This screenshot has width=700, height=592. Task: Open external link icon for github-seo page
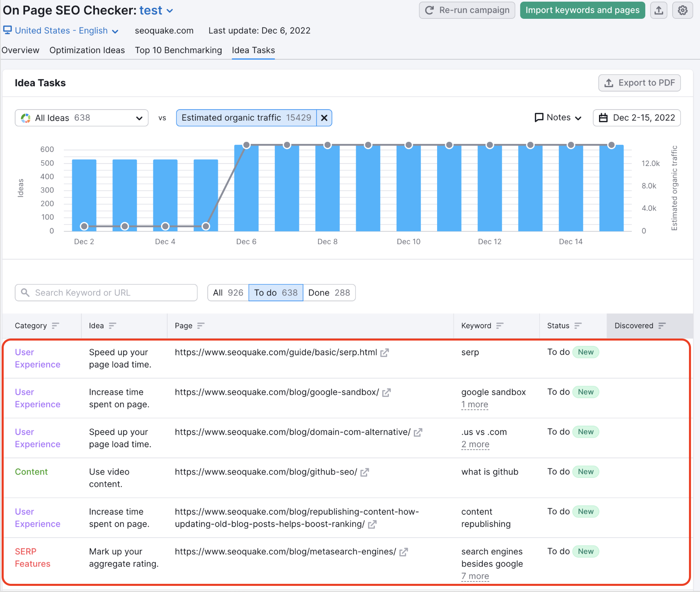365,472
